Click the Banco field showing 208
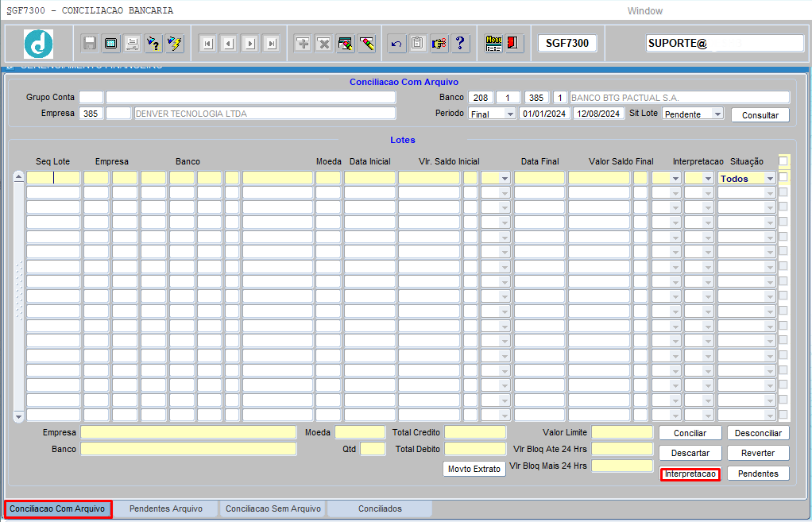The image size is (812, 522). tap(481, 98)
